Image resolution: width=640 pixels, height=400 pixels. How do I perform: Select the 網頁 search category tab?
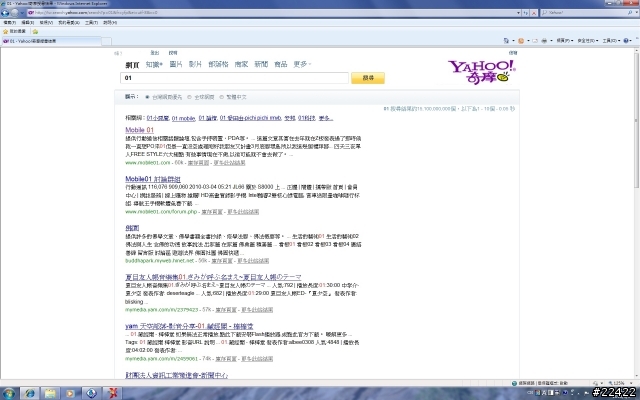(132, 65)
